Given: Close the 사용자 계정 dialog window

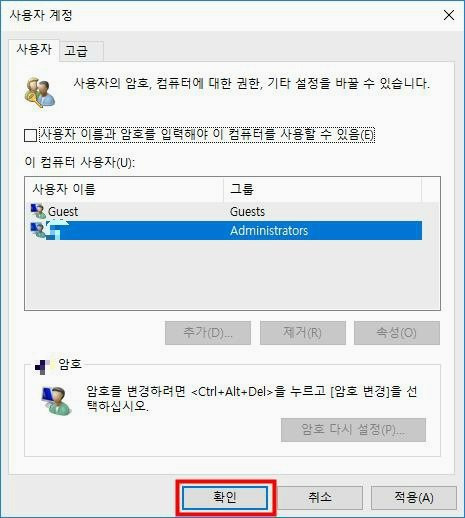Looking at the screenshot, I should tap(449, 15).
